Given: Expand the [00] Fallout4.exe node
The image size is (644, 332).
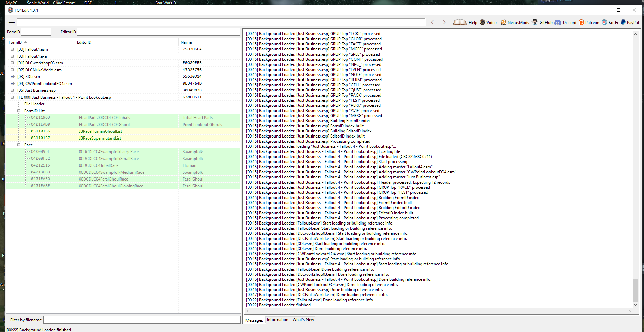Looking at the screenshot, I should coord(12,56).
